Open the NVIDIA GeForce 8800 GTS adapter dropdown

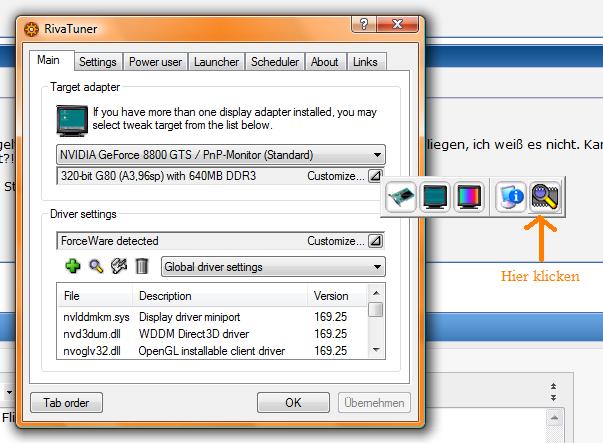pos(221,155)
